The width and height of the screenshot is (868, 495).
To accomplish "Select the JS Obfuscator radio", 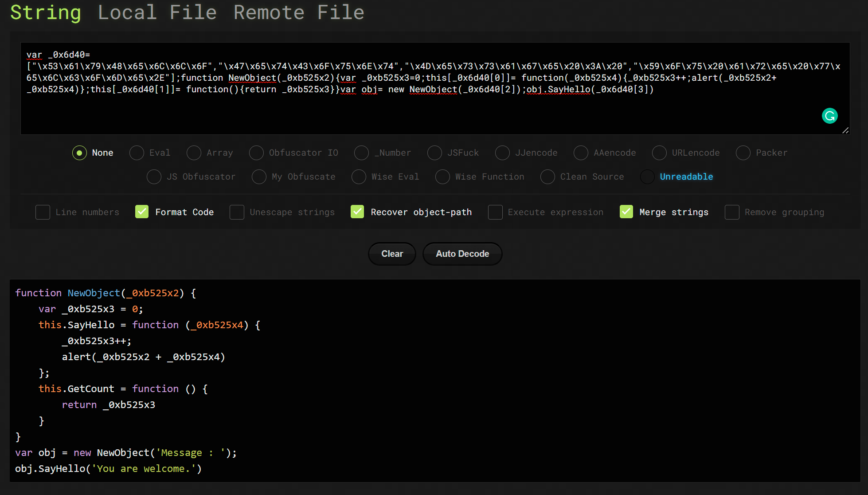I will pos(154,177).
